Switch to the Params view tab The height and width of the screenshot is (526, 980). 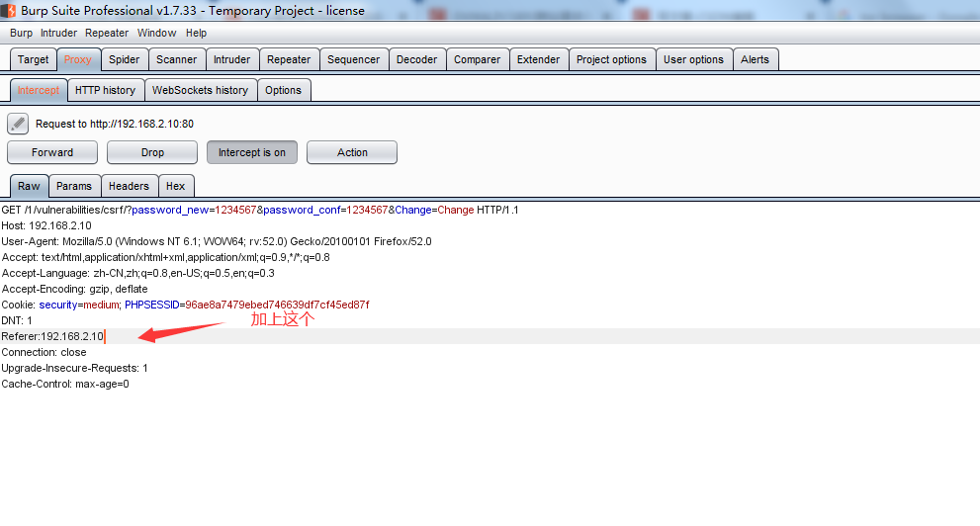point(74,186)
